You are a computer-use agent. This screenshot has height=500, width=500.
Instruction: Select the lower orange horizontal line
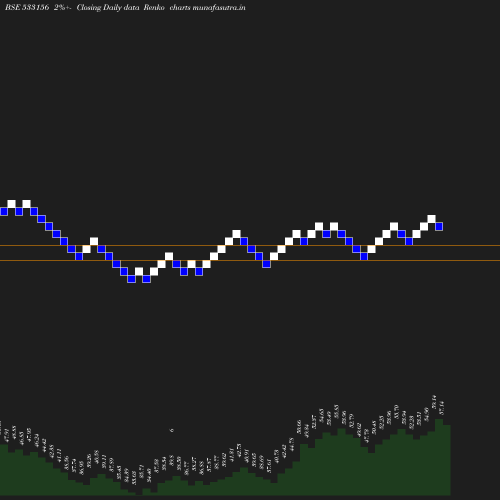click(250, 261)
